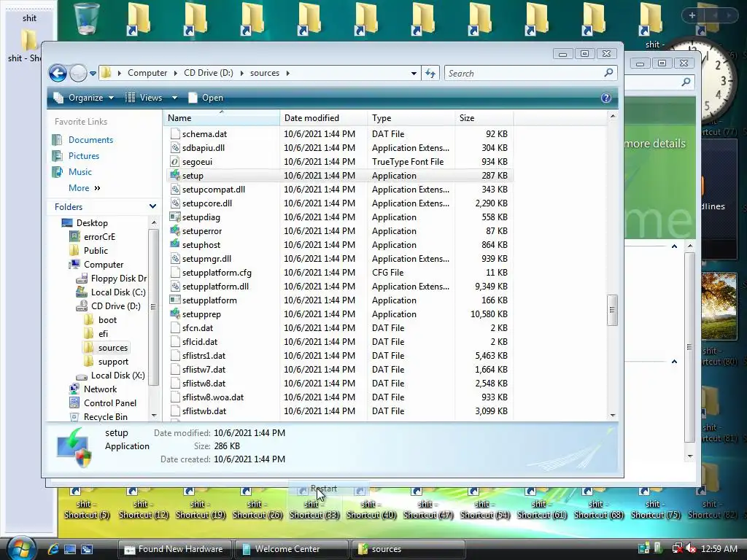
Task: Sort by Size column header
Action: coord(484,117)
